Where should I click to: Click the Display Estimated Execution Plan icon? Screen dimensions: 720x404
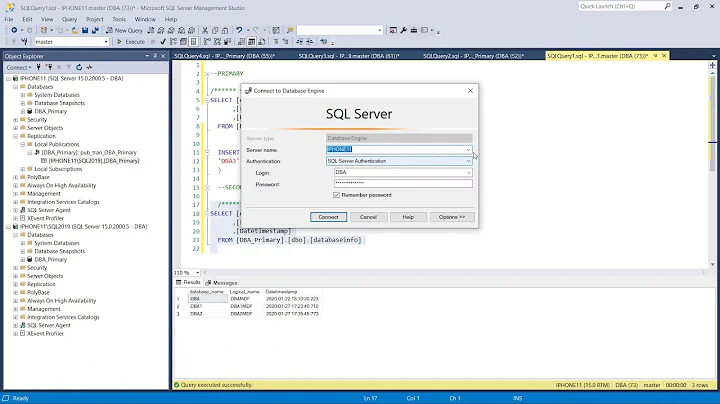click(173, 42)
